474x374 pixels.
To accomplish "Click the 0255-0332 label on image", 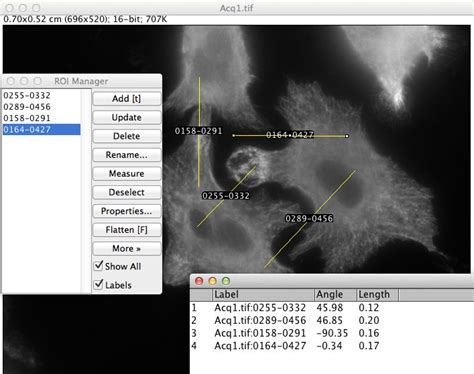I will coord(226,196).
